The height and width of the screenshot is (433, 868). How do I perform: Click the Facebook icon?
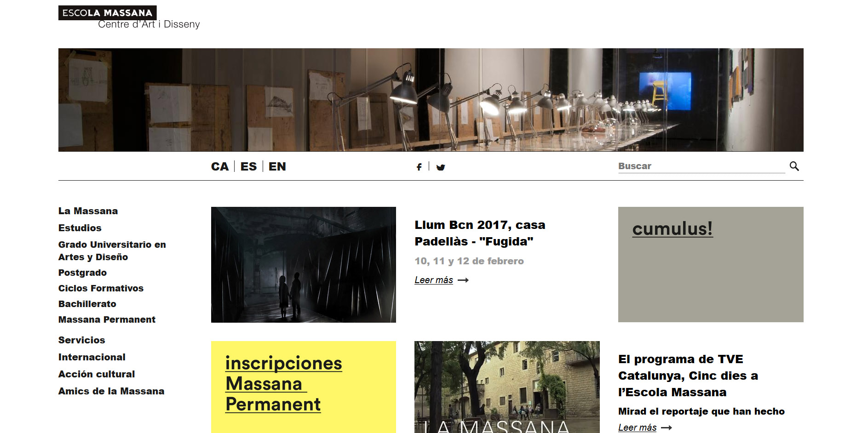[x=419, y=167]
